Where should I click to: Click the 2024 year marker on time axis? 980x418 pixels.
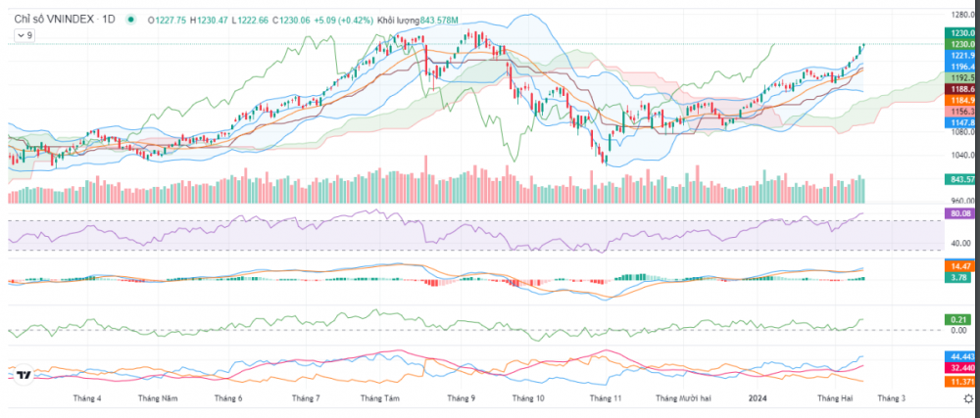click(x=757, y=398)
